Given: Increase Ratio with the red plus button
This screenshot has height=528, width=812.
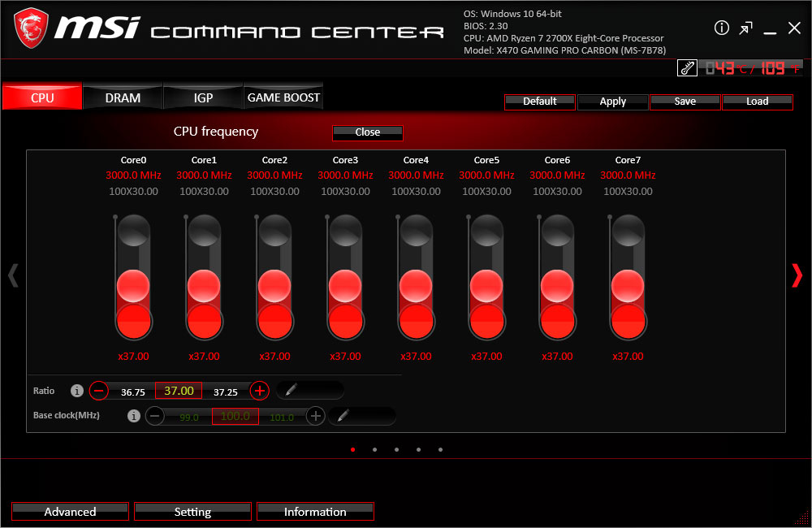Looking at the screenshot, I should point(260,391).
